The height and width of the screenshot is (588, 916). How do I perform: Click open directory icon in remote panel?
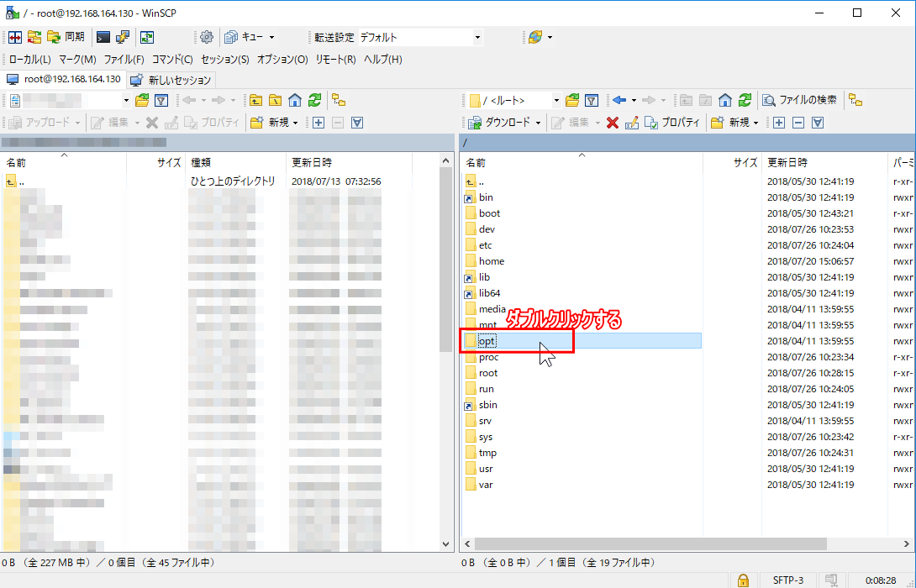[572, 101]
